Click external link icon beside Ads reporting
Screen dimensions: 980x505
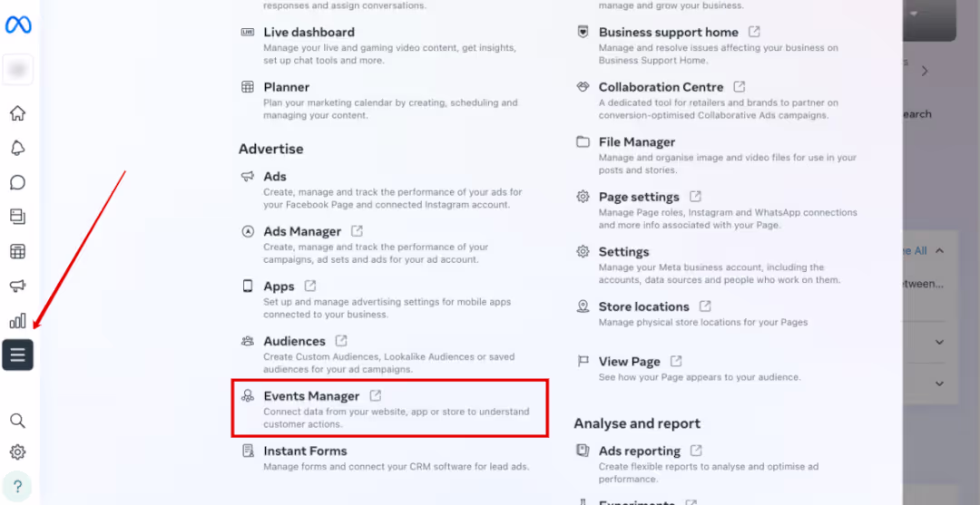[696, 451]
